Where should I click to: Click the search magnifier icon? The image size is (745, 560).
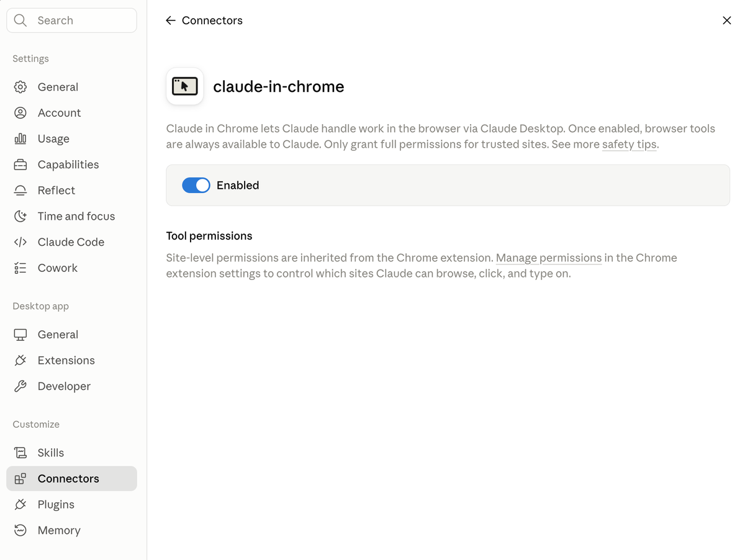coord(20,20)
